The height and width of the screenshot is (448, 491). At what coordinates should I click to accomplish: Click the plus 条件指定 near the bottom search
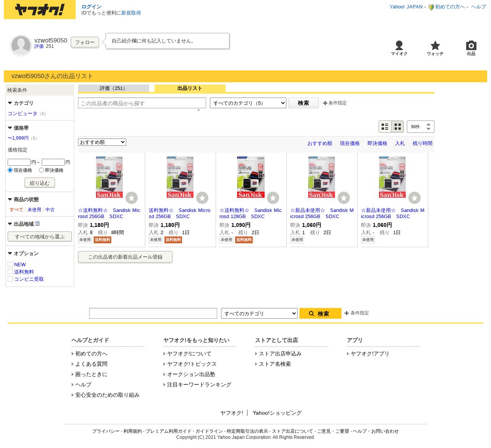click(357, 313)
